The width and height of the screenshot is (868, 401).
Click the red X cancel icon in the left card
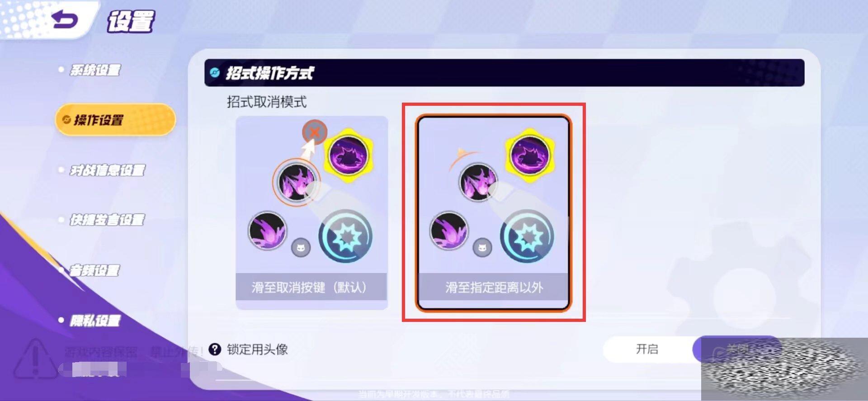pyautogui.click(x=315, y=132)
